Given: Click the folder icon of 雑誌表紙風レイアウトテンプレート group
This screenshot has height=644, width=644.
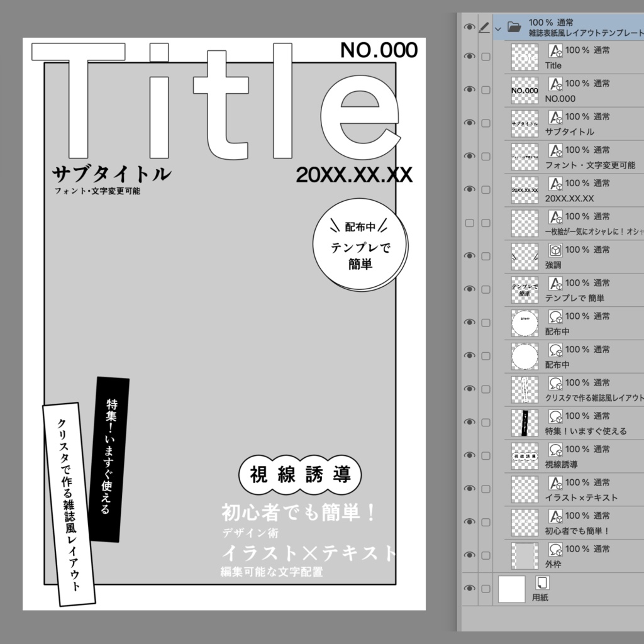Looking at the screenshot, I should click(x=514, y=28).
